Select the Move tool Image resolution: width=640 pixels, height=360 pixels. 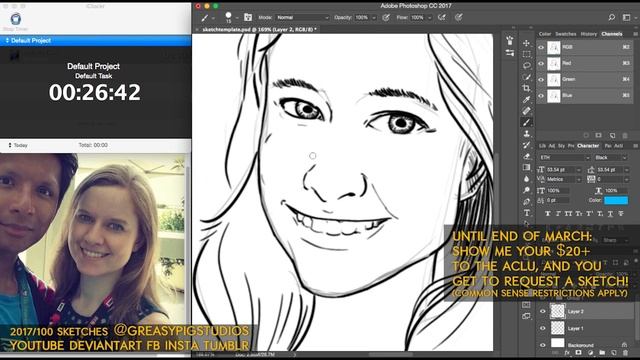click(x=527, y=43)
